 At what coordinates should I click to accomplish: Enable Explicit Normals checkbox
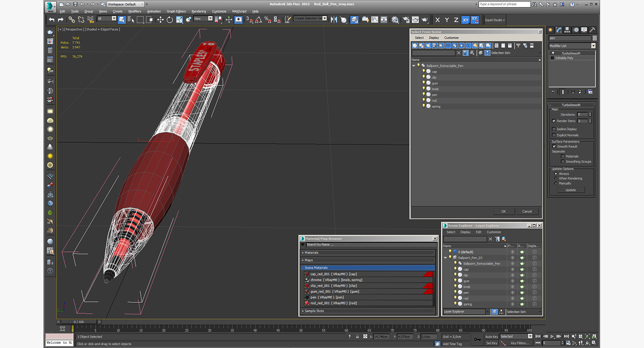[x=553, y=135]
